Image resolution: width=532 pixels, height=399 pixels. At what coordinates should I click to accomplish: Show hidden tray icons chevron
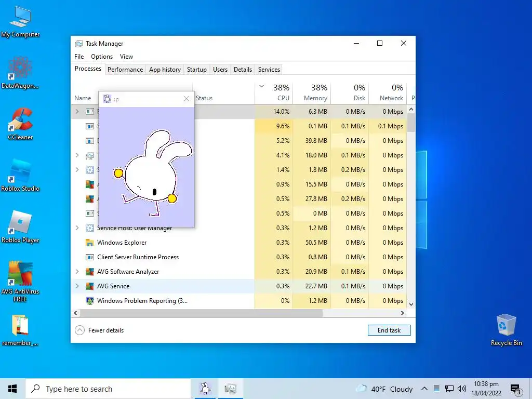424,389
